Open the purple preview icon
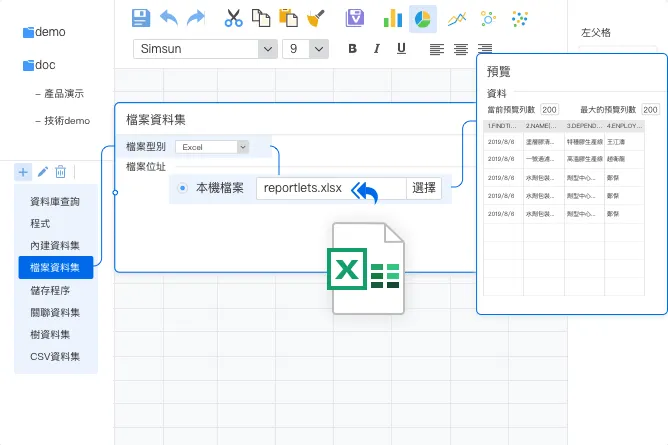 click(355, 18)
